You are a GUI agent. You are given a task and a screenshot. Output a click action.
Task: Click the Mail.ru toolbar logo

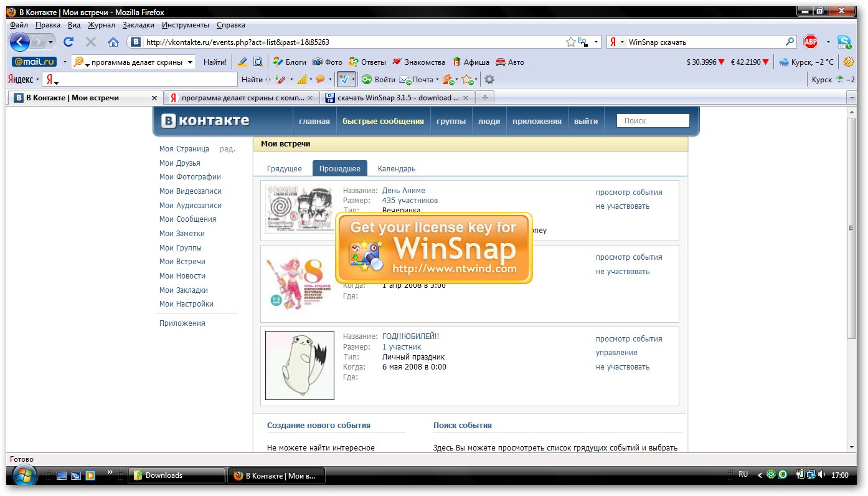pos(34,62)
